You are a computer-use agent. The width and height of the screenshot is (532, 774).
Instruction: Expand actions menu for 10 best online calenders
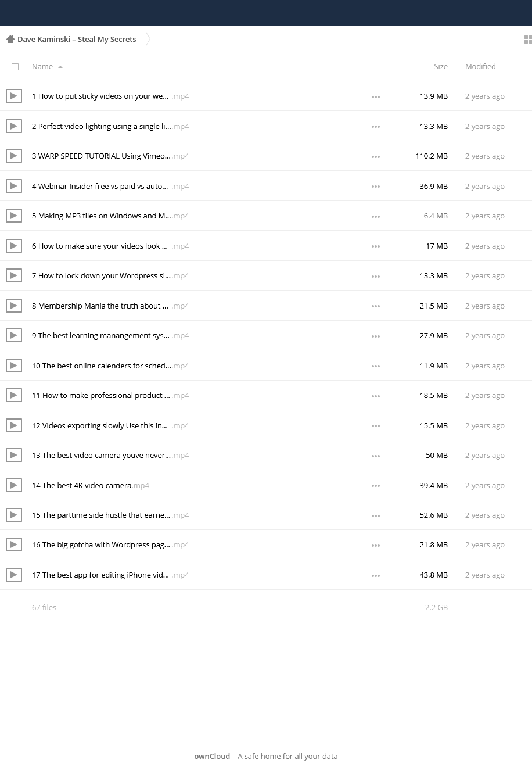coord(376,366)
